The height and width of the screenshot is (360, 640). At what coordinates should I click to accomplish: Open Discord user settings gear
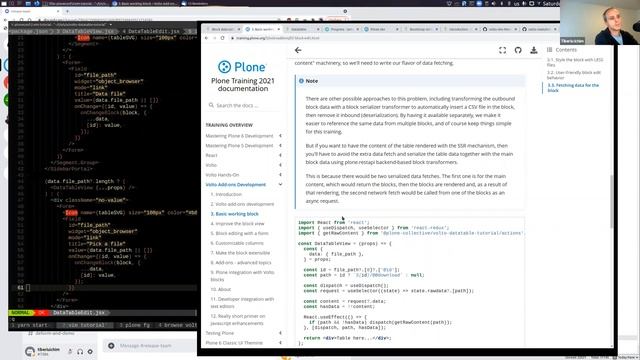[x=90, y=351]
